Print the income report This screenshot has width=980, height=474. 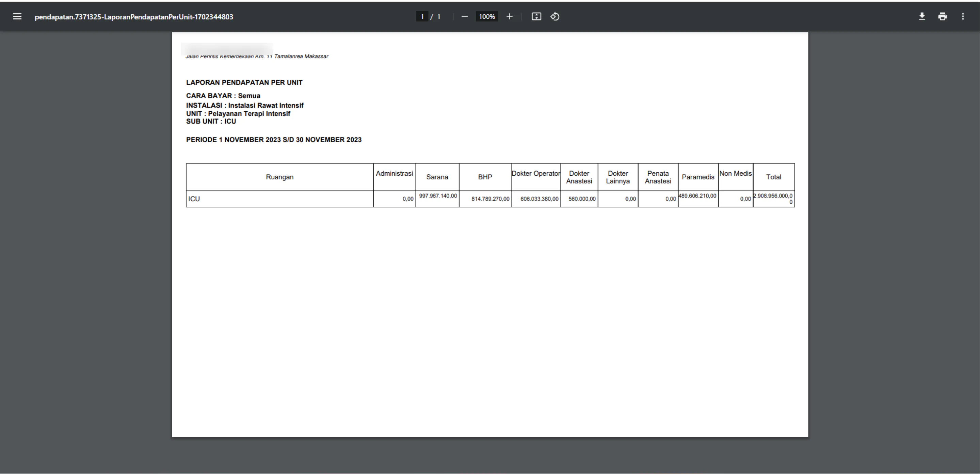pyautogui.click(x=942, y=16)
